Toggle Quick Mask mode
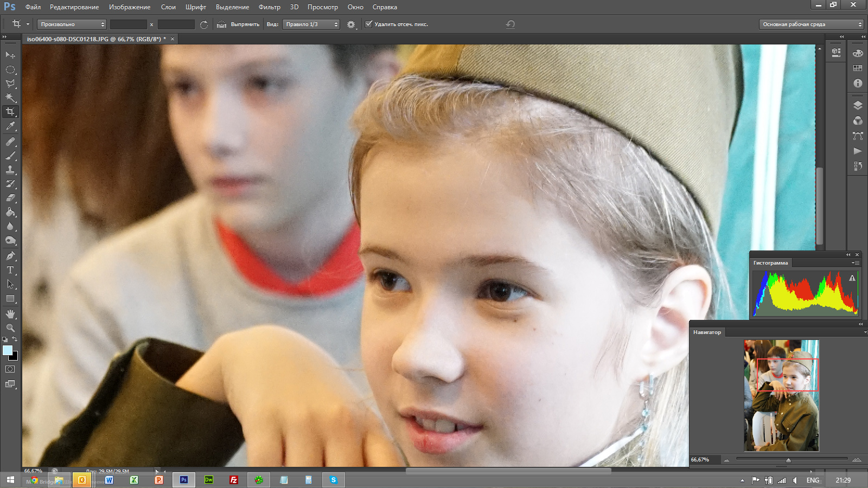This screenshot has height=488, width=868. (x=10, y=369)
